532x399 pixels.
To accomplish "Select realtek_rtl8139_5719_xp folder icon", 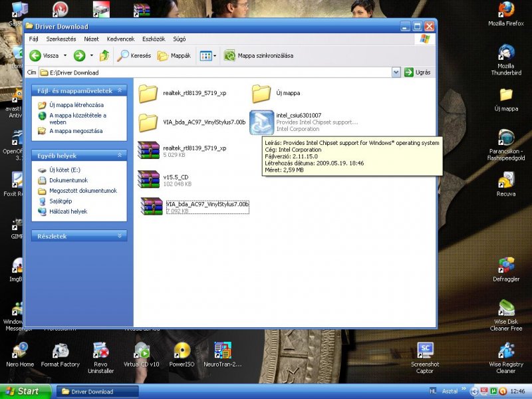I will tap(148, 93).
